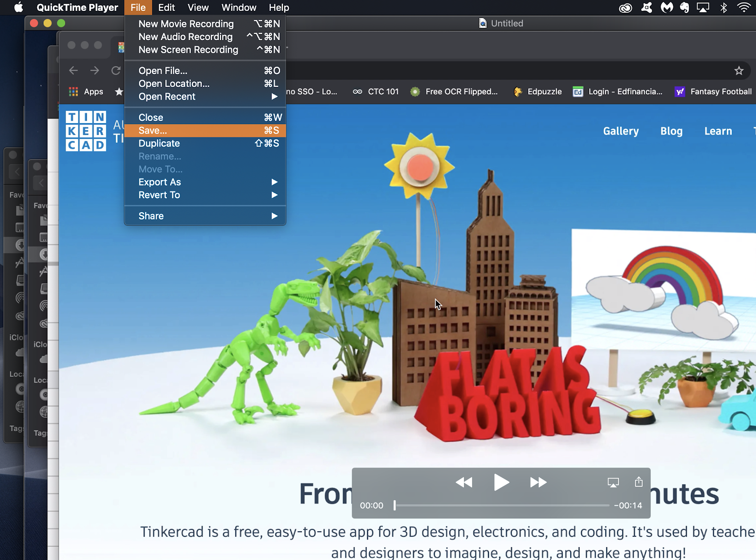Open the CTC 101 bookmark
The width and height of the screenshot is (756, 560).
376,92
